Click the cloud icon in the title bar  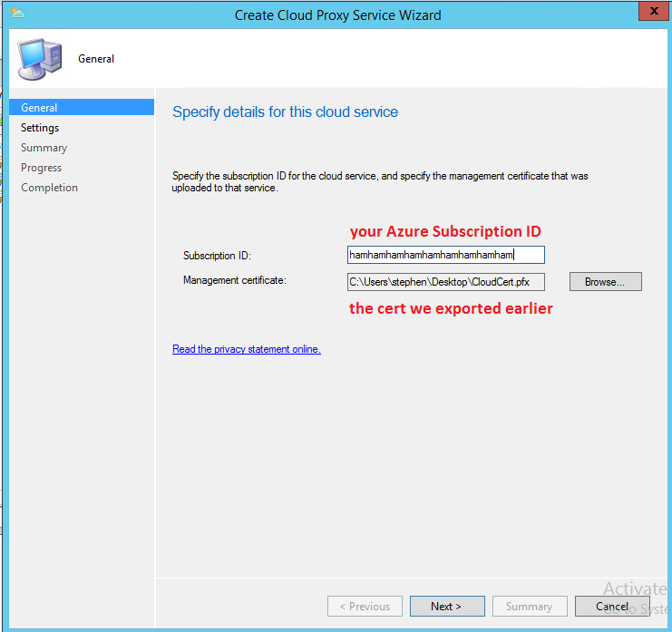click(17, 14)
